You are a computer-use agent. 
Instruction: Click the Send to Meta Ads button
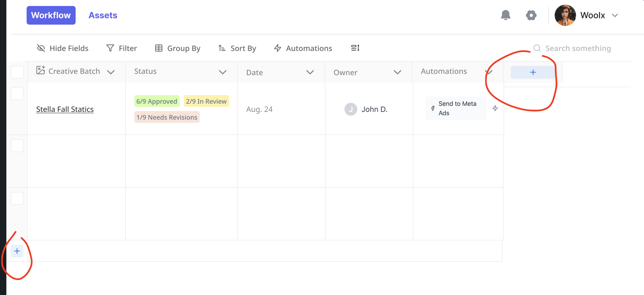point(456,108)
